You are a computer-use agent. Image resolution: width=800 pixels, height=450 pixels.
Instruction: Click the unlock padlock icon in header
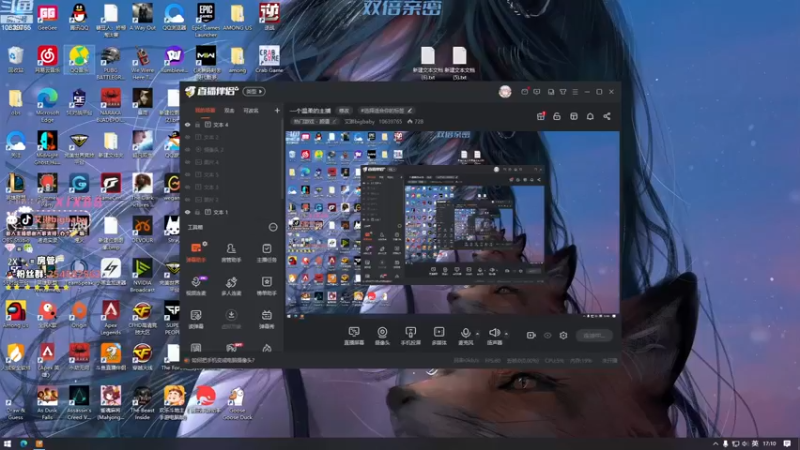tap(557, 116)
